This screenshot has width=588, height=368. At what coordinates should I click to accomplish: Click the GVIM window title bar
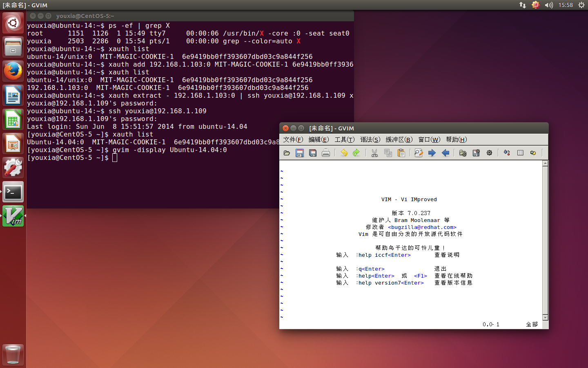coord(414,128)
